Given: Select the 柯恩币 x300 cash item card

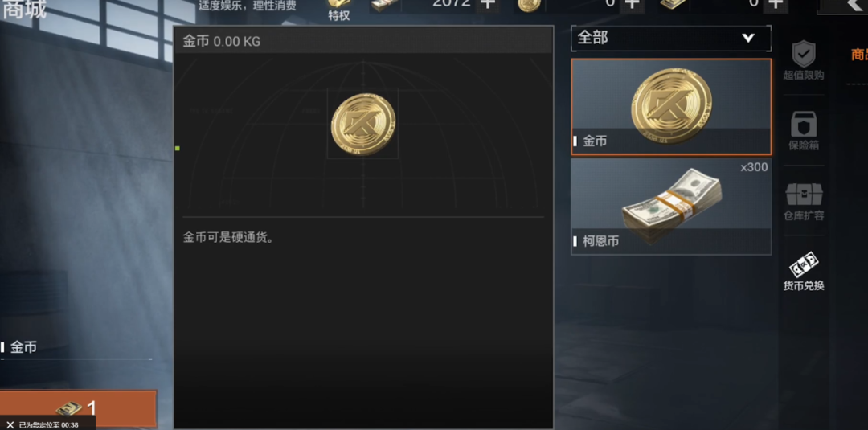Looking at the screenshot, I should 671,207.
